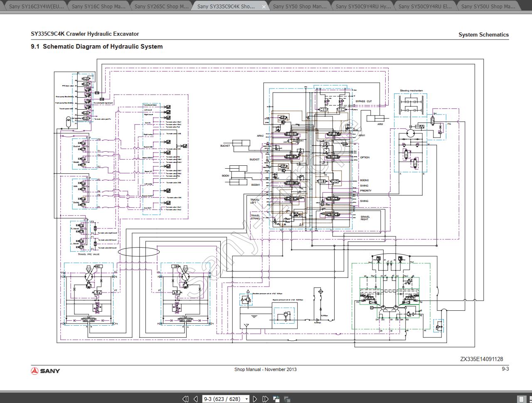Click the greyed go to next view icon
Screen dimensions: 532x403
[x=287, y=399]
